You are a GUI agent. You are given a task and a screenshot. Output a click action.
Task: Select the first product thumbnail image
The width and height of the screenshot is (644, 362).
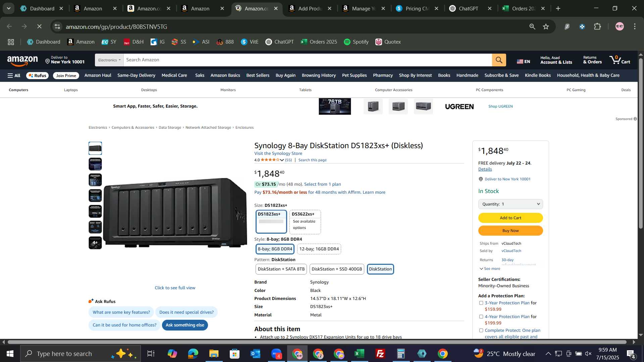point(95,148)
